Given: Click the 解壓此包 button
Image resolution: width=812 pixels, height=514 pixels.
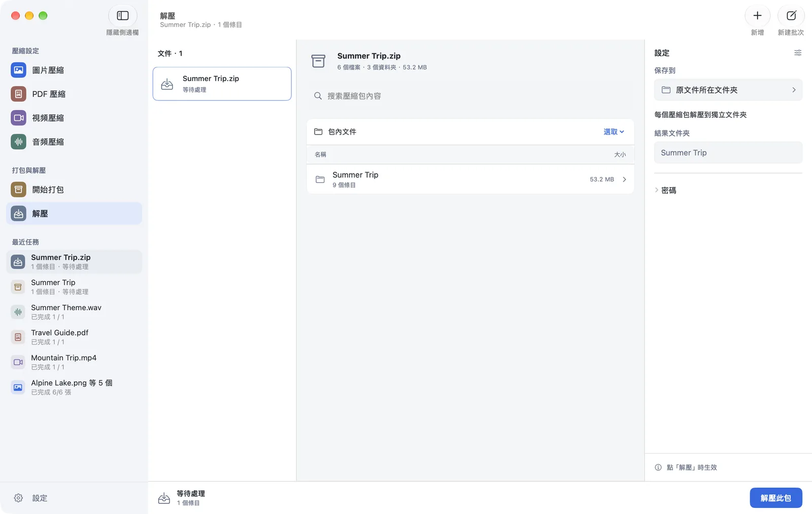Looking at the screenshot, I should 776,498.
